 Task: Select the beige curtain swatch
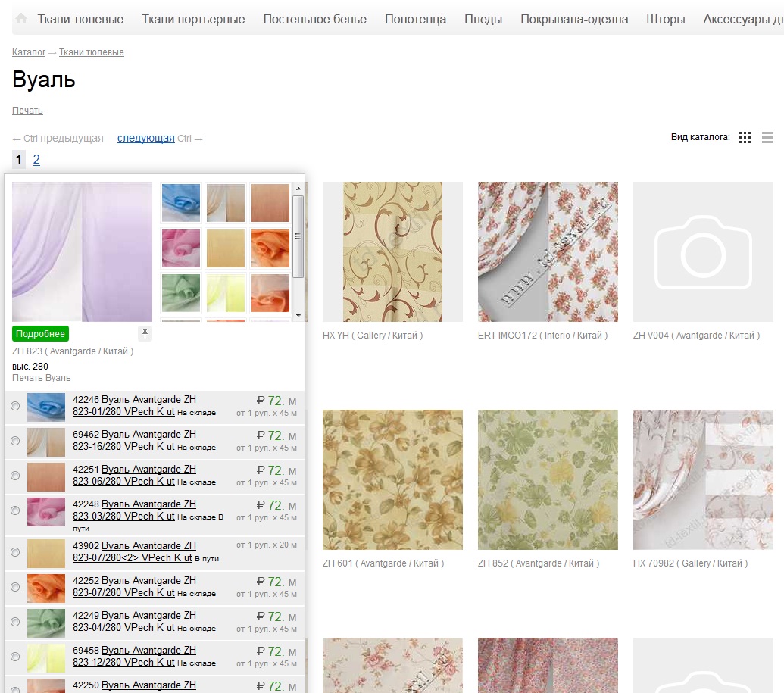pos(226,203)
